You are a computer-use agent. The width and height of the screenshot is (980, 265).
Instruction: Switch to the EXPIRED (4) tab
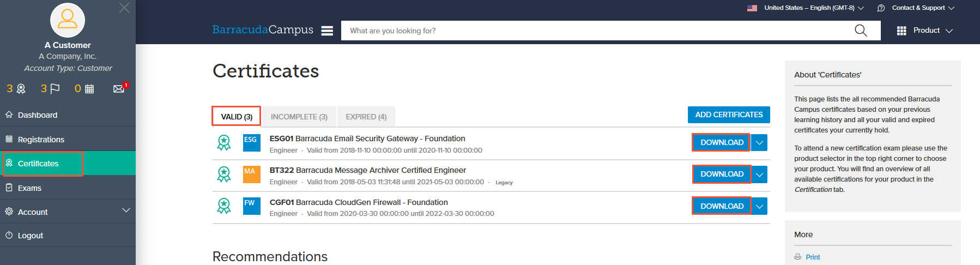pos(366,117)
